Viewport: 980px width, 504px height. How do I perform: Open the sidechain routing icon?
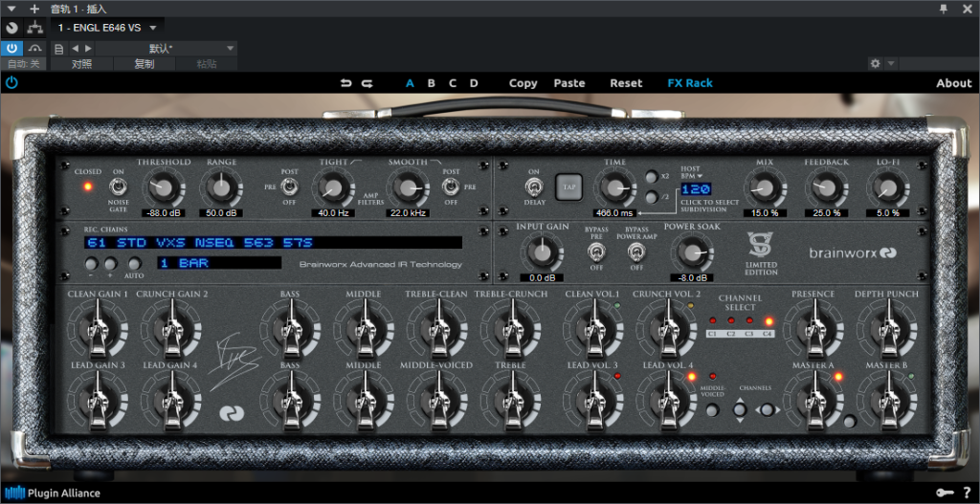[x=35, y=28]
